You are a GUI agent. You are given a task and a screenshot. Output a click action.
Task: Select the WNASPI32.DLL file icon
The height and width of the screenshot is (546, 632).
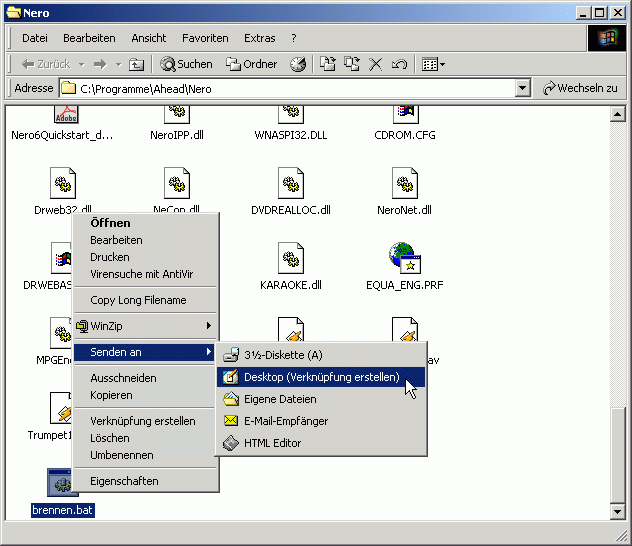(291, 114)
